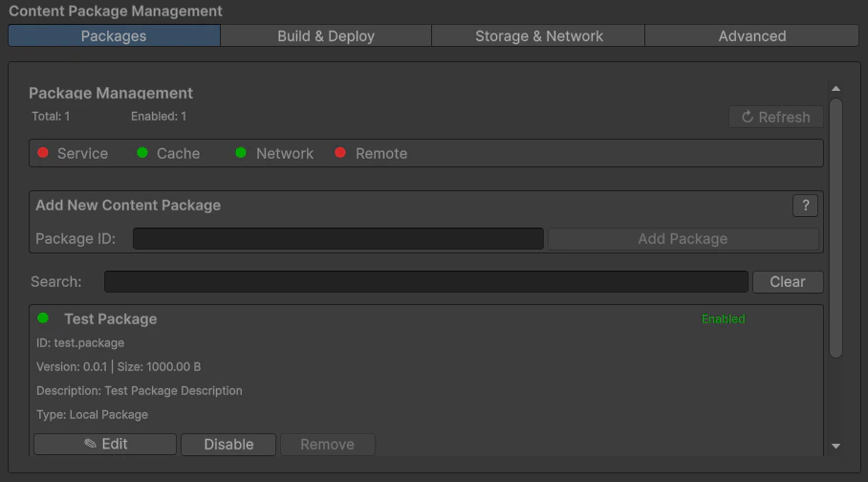Focus the Search input field
Image resolution: width=868 pixels, height=482 pixels.
426,281
